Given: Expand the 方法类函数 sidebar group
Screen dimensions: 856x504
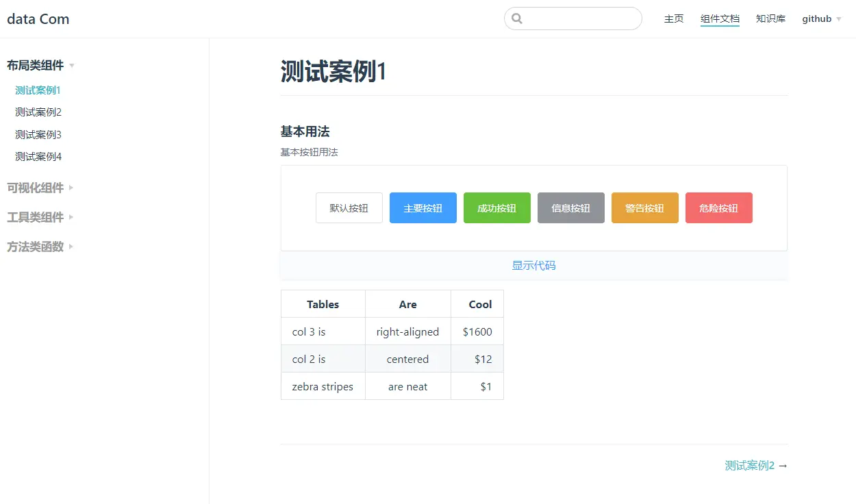Looking at the screenshot, I should click(40, 247).
